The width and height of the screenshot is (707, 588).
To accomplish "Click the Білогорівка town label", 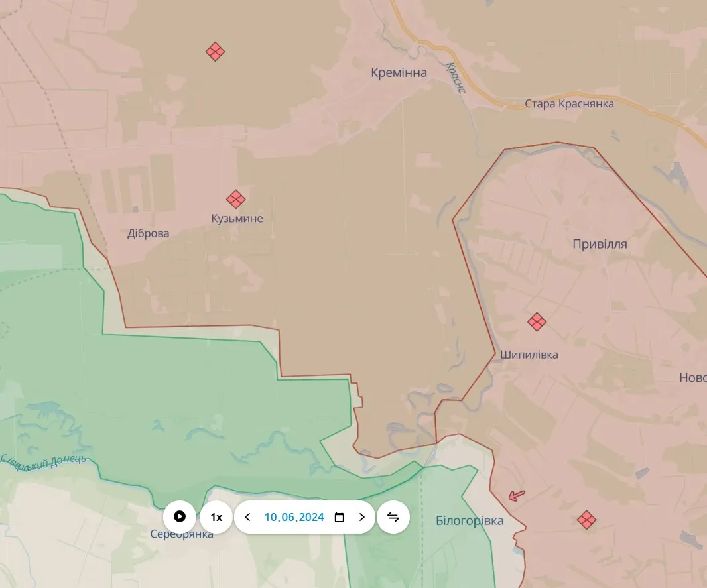I will click(470, 520).
